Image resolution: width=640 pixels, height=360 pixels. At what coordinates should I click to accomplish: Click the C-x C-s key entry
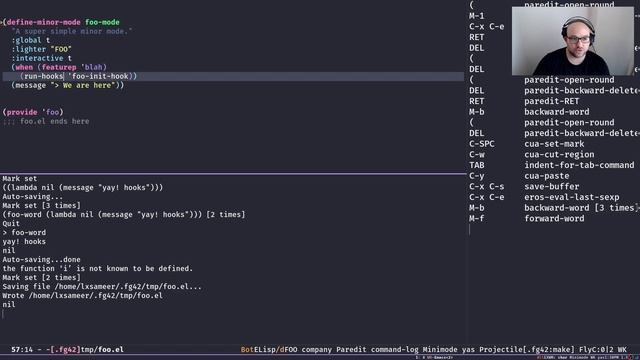pos(487,187)
